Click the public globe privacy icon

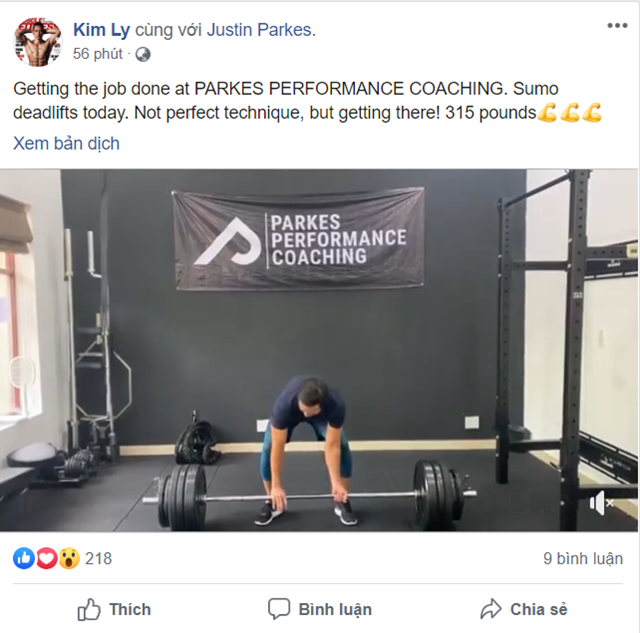[143, 54]
